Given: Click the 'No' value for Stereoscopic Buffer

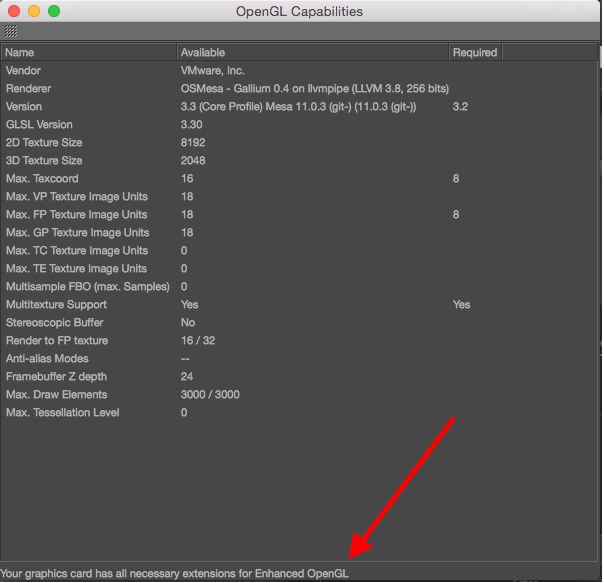Looking at the screenshot, I should tap(188, 323).
